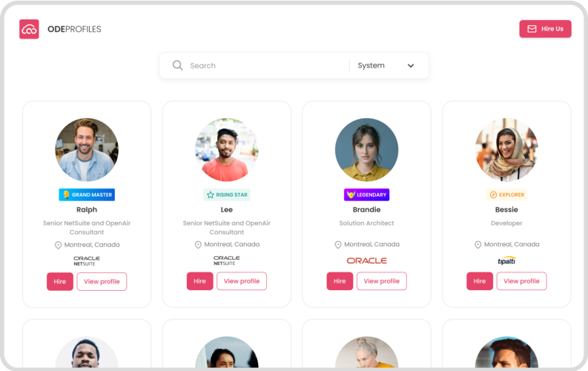
Task: Click Ralph's profile photo
Action: (x=87, y=150)
